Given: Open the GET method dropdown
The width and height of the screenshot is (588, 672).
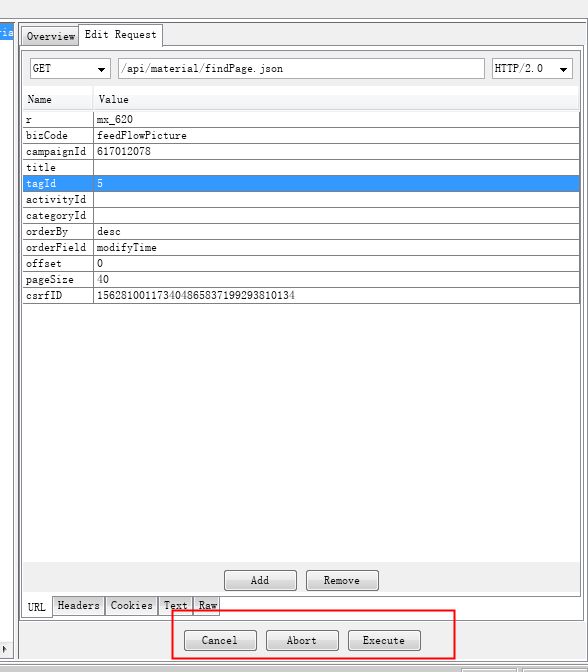Looking at the screenshot, I should coord(70,69).
